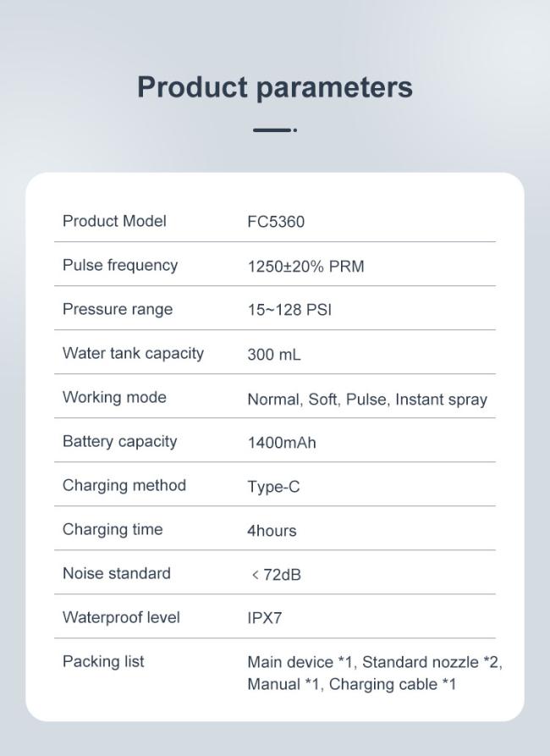Select the Working mode label
Viewport: 550px width, 756px height.
114,397
